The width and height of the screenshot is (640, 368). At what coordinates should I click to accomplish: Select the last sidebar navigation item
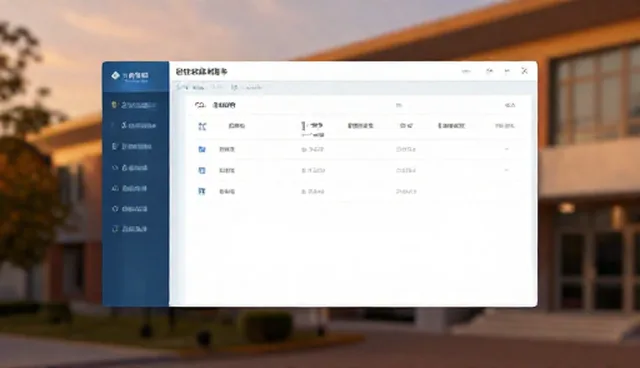tap(129, 229)
